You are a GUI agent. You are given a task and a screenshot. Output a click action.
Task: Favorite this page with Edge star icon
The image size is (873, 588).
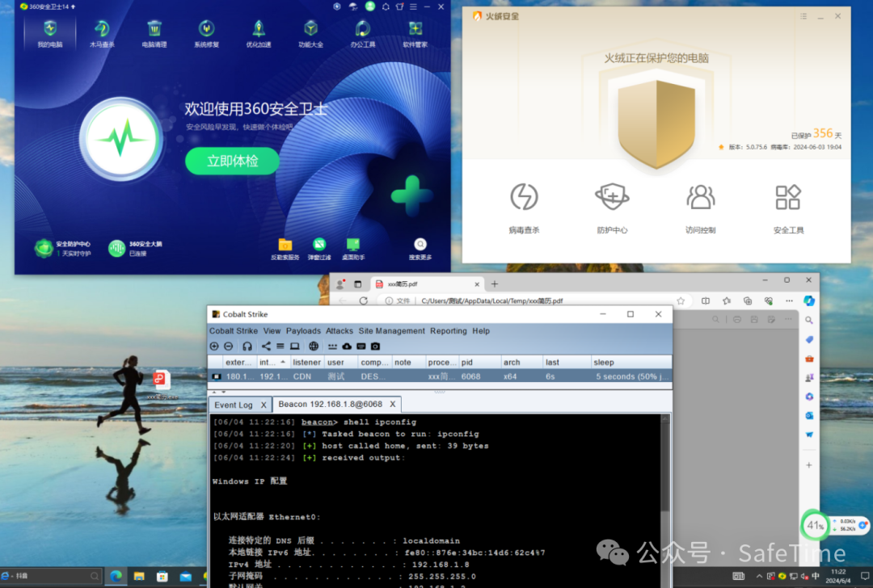(x=681, y=301)
